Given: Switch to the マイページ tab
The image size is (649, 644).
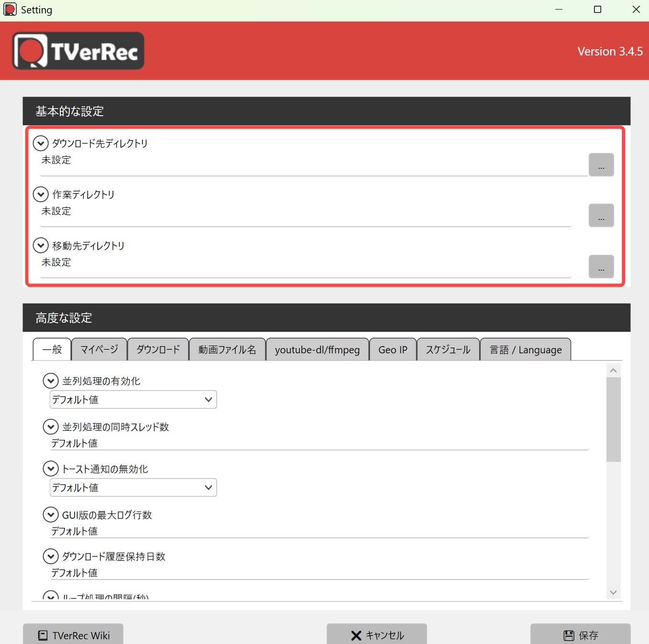Looking at the screenshot, I should click(99, 349).
